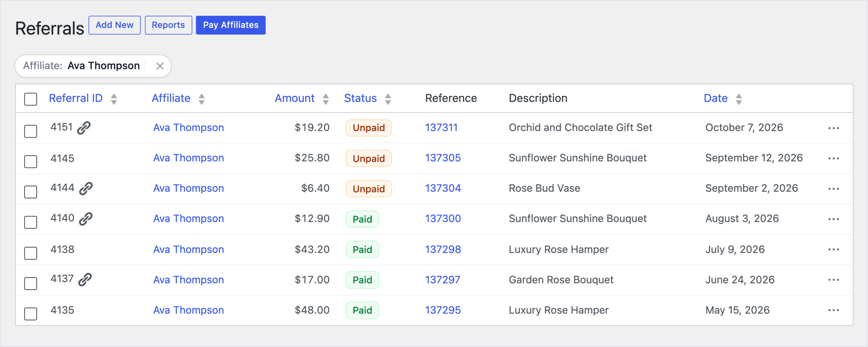The image size is (868, 347).
Task: Open the Reports page
Action: click(169, 25)
